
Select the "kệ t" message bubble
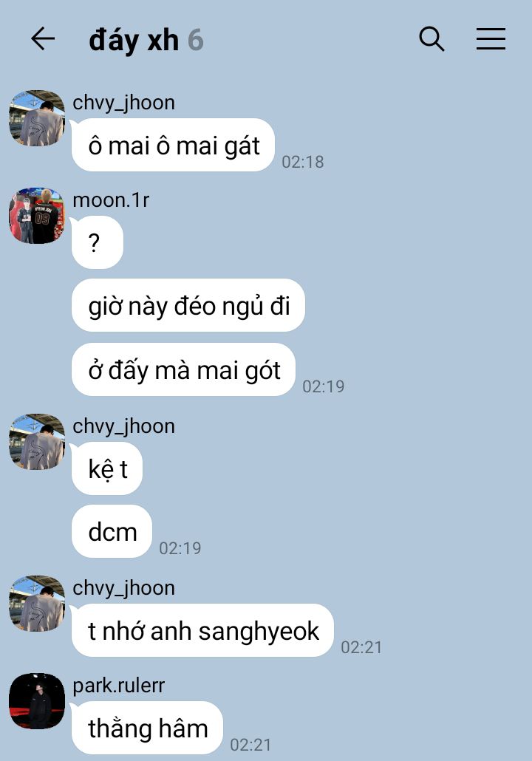(x=107, y=468)
